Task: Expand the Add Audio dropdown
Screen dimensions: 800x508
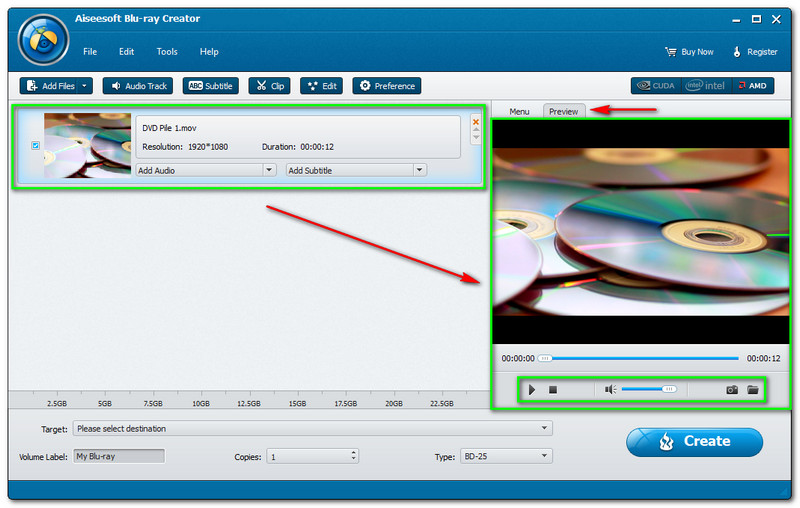Action: [x=269, y=170]
